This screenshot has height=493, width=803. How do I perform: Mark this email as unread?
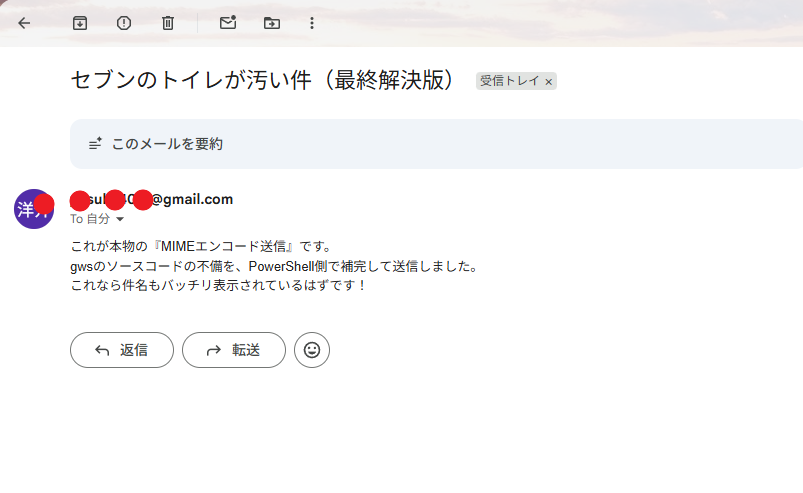(228, 23)
